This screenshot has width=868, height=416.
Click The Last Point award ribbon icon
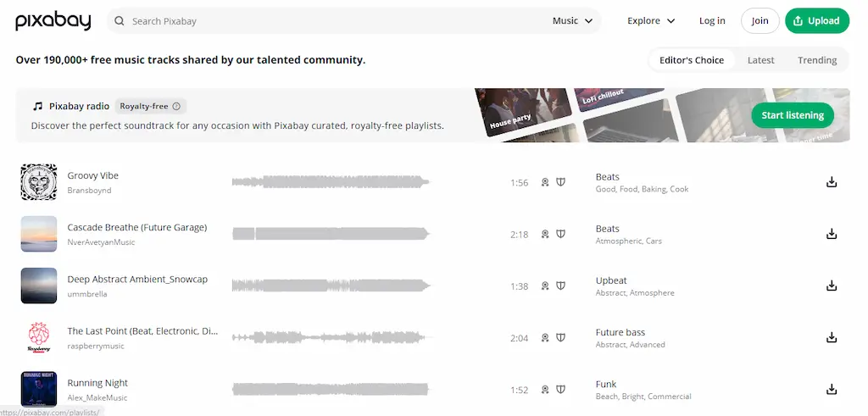coord(545,337)
